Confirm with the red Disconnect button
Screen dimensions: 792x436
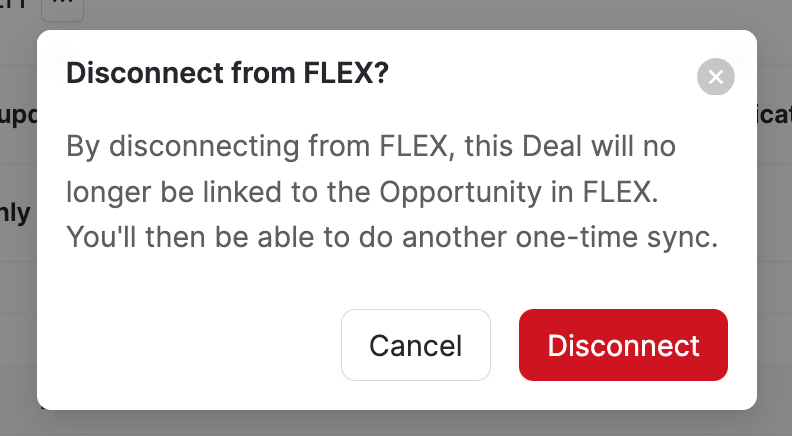(623, 345)
